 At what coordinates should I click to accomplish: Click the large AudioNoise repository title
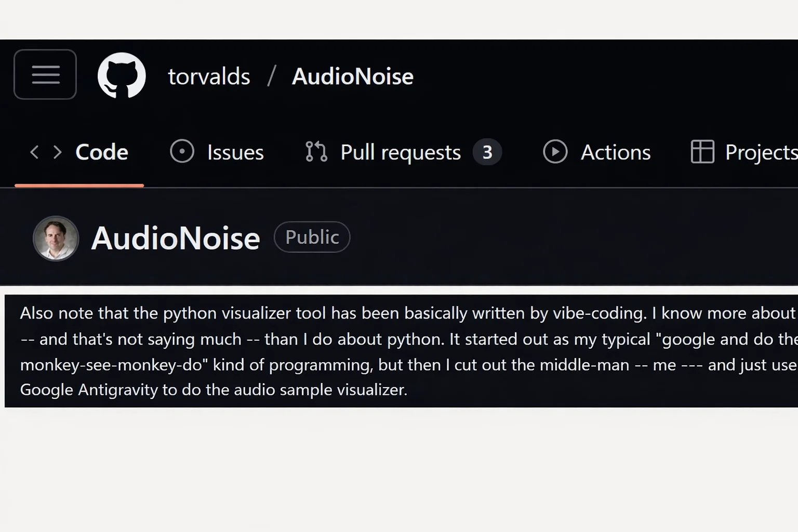pos(176,238)
